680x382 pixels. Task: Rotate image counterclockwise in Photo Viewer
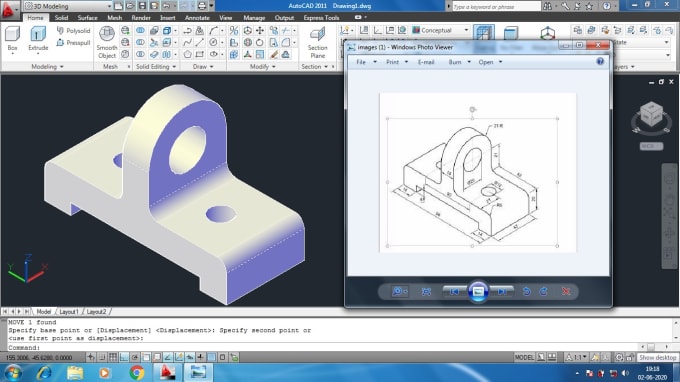(x=526, y=291)
